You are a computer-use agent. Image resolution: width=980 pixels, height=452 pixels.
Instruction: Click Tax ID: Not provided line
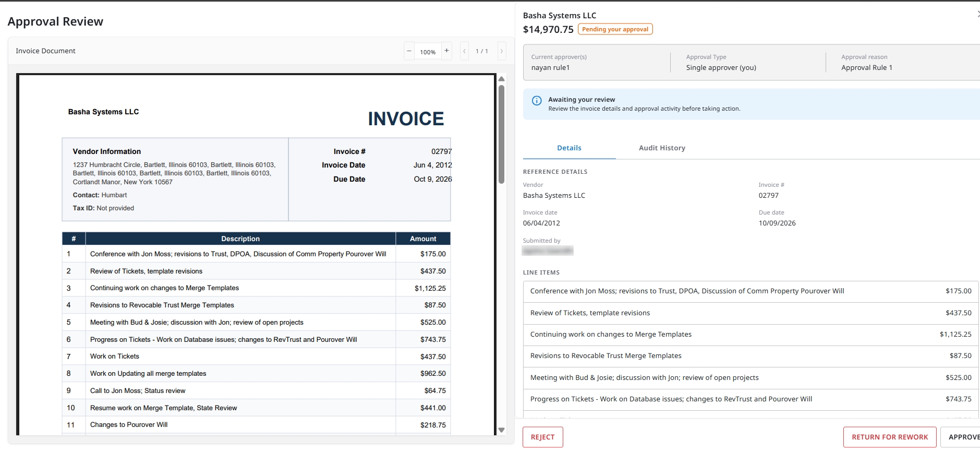pyautogui.click(x=103, y=208)
